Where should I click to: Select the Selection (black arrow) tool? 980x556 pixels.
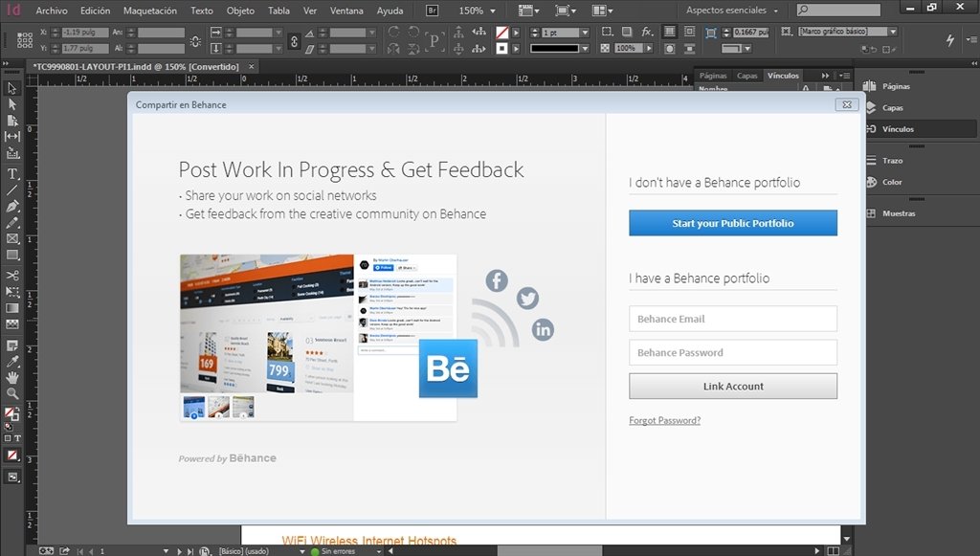point(11,88)
